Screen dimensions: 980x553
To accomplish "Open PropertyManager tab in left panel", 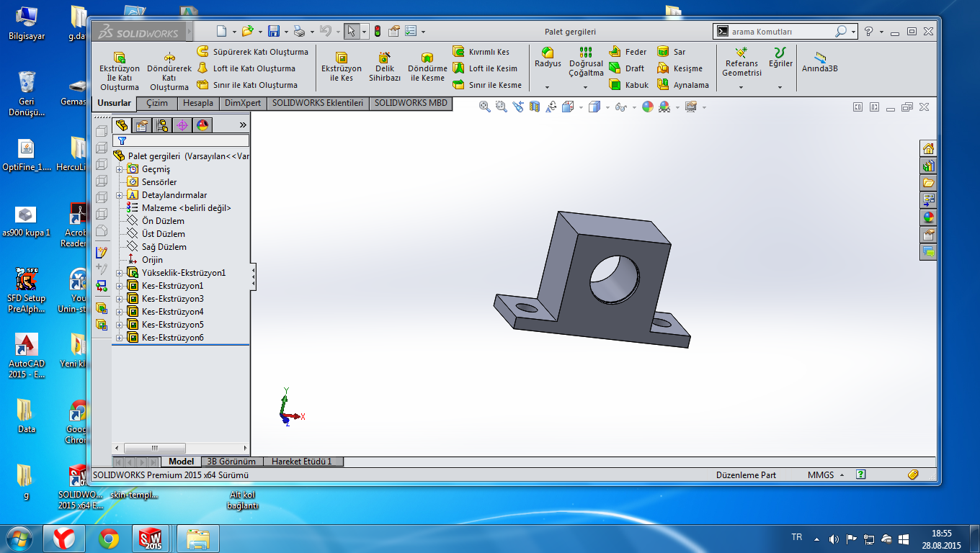I will 141,125.
